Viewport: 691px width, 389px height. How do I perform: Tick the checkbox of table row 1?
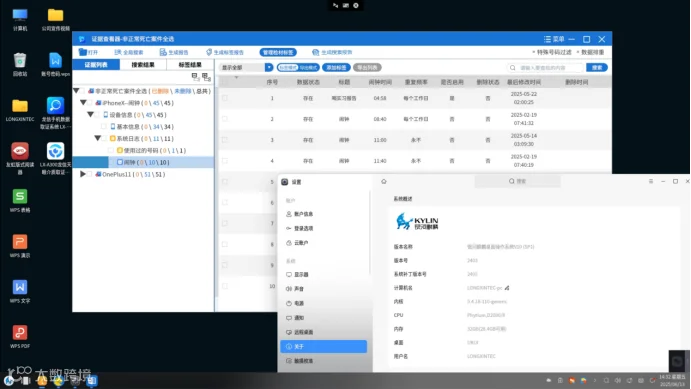tap(225, 98)
